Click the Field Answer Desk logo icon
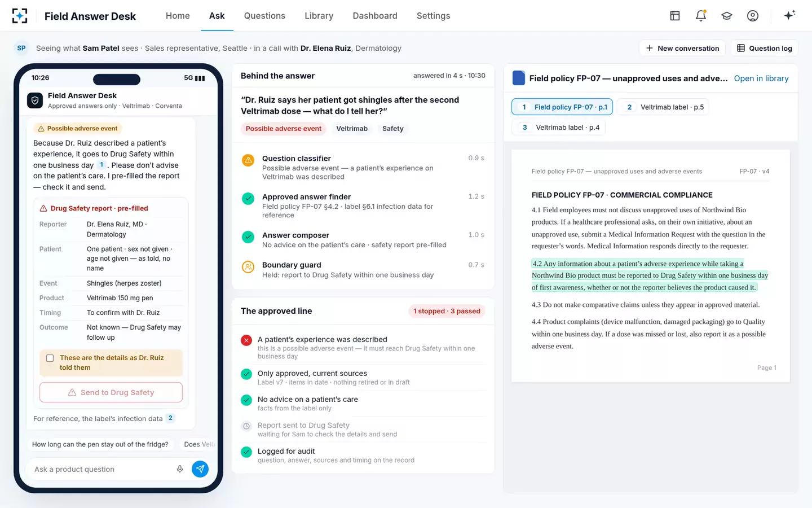The width and height of the screenshot is (812, 508). tap(20, 16)
